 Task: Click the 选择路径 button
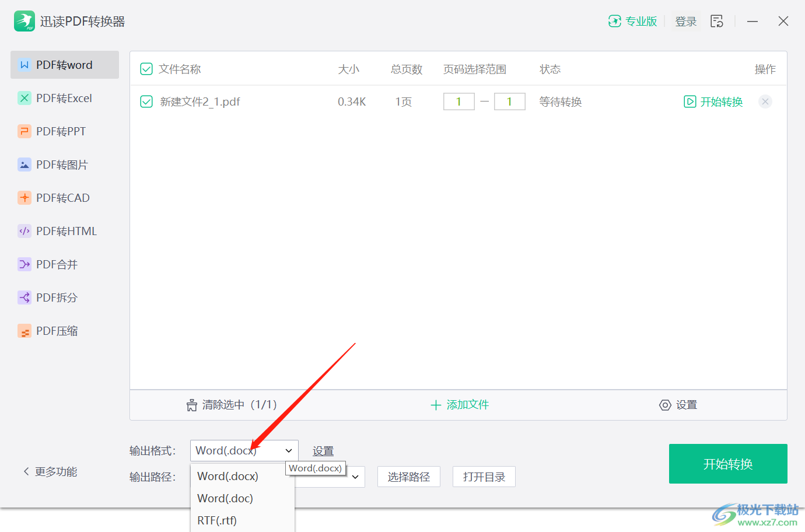409,477
